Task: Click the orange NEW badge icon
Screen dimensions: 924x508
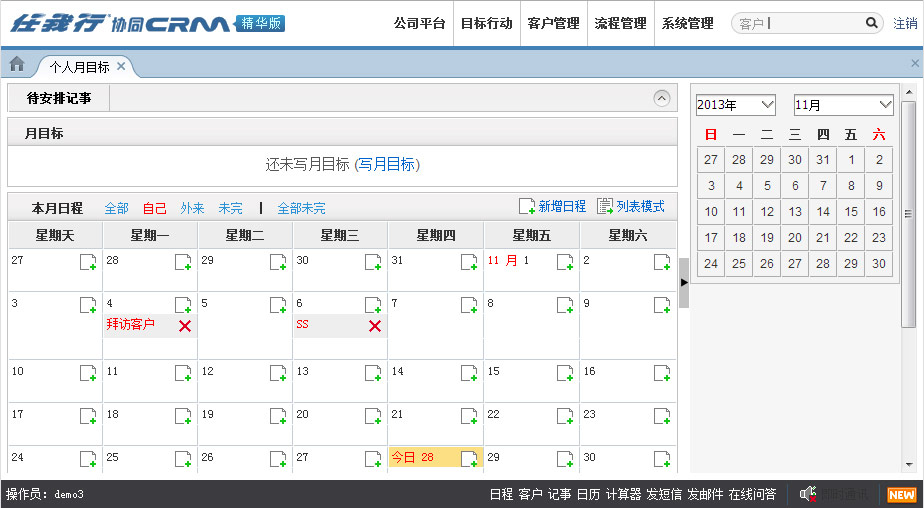Action: (x=901, y=495)
